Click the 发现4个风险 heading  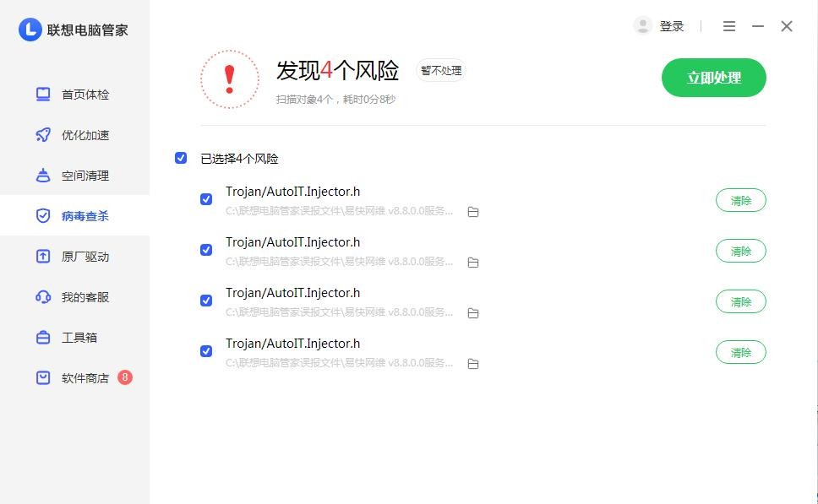[x=337, y=70]
